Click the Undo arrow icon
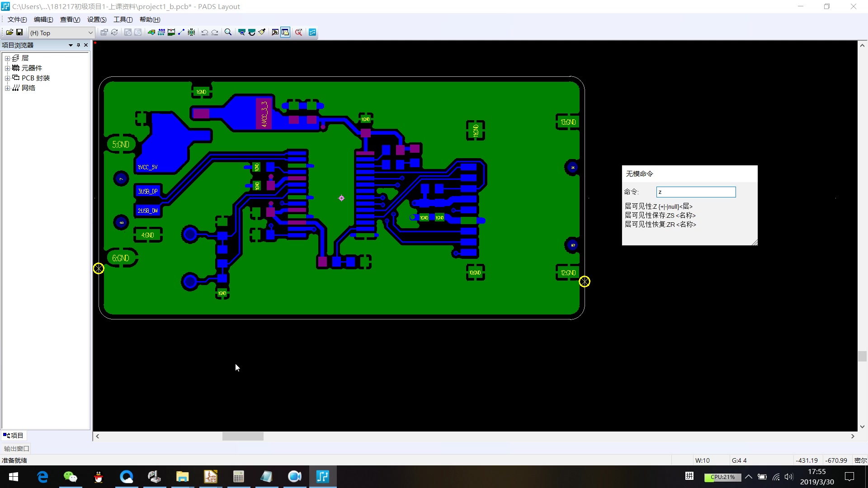The height and width of the screenshot is (488, 868). (204, 32)
